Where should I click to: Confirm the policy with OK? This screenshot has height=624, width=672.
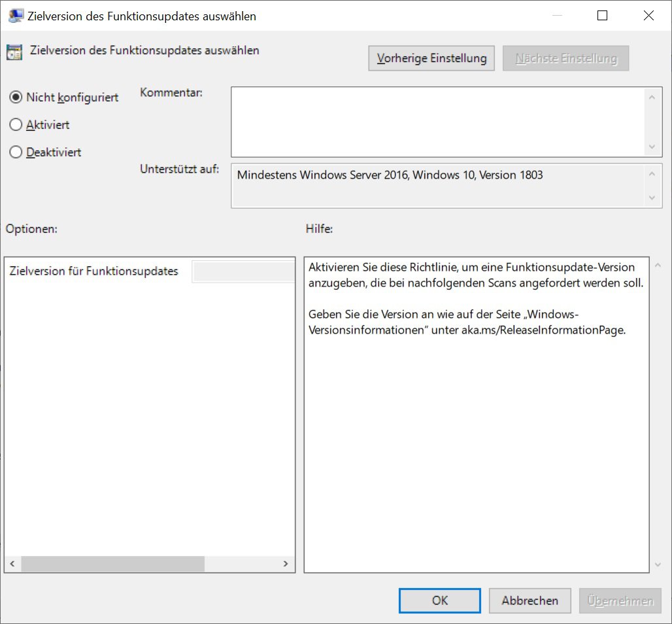pos(439,600)
